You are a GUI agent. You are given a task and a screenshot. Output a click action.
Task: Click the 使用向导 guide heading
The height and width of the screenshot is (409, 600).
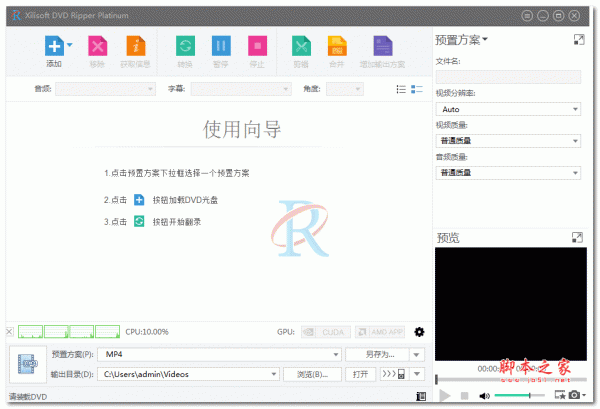pyautogui.click(x=242, y=129)
